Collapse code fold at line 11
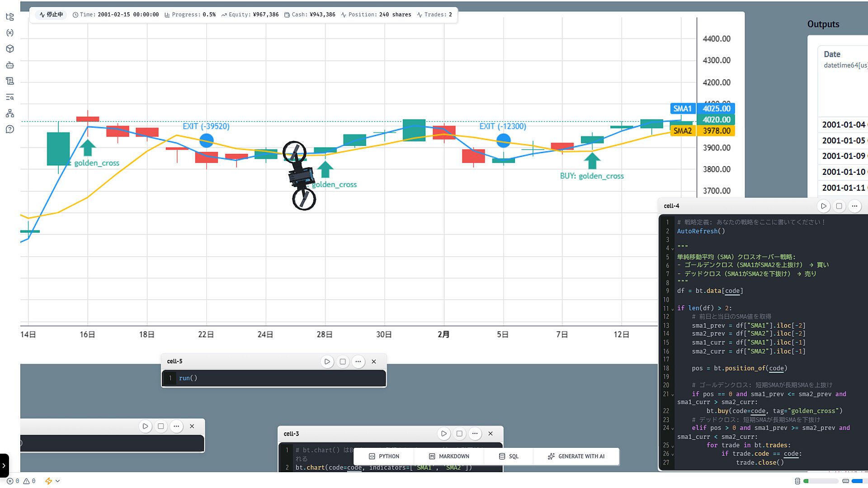The width and height of the screenshot is (868, 488). tap(672, 309)
